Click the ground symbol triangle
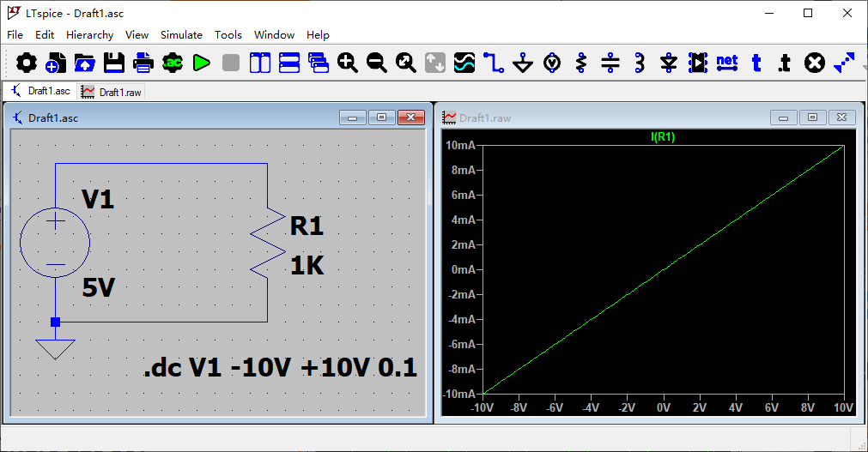 [55, 350]
